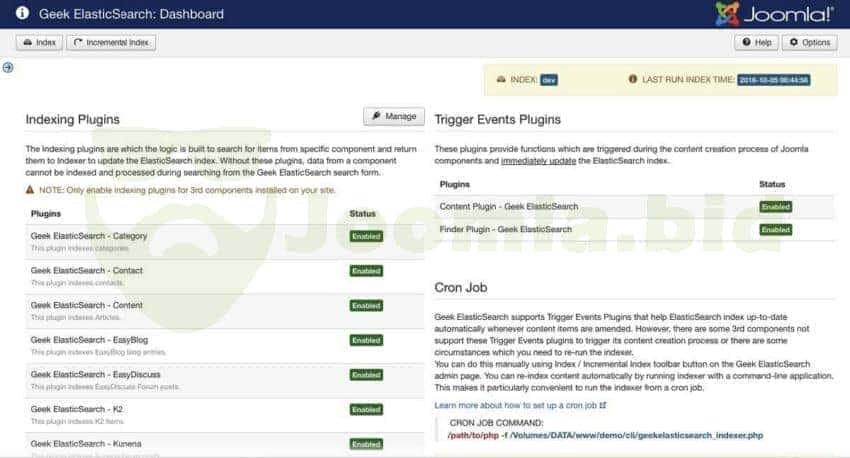Toggle Enabled status for EasyBlog plugin

coord(366,340)
